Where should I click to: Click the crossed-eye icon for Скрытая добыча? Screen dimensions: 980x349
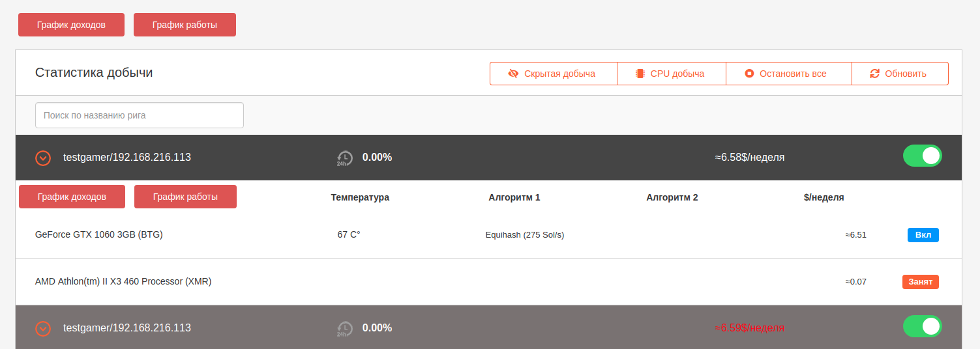click(513, 74)
